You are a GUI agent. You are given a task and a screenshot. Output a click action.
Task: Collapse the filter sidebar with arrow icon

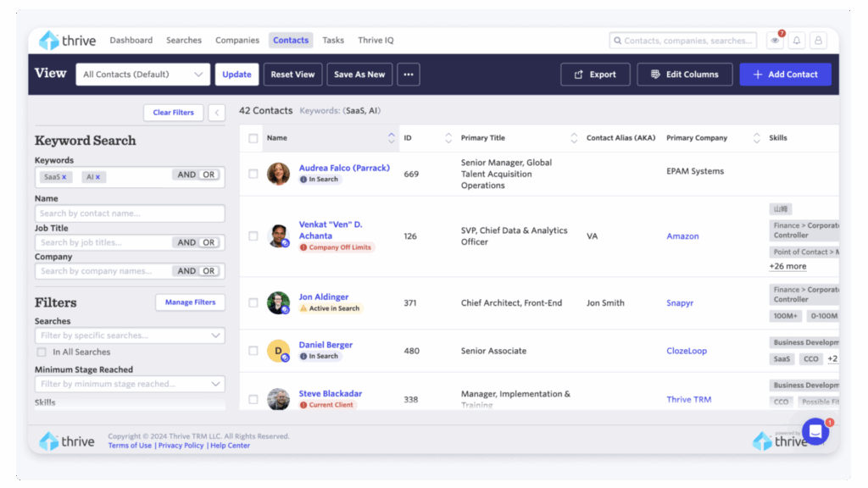[x=217, y=113]
